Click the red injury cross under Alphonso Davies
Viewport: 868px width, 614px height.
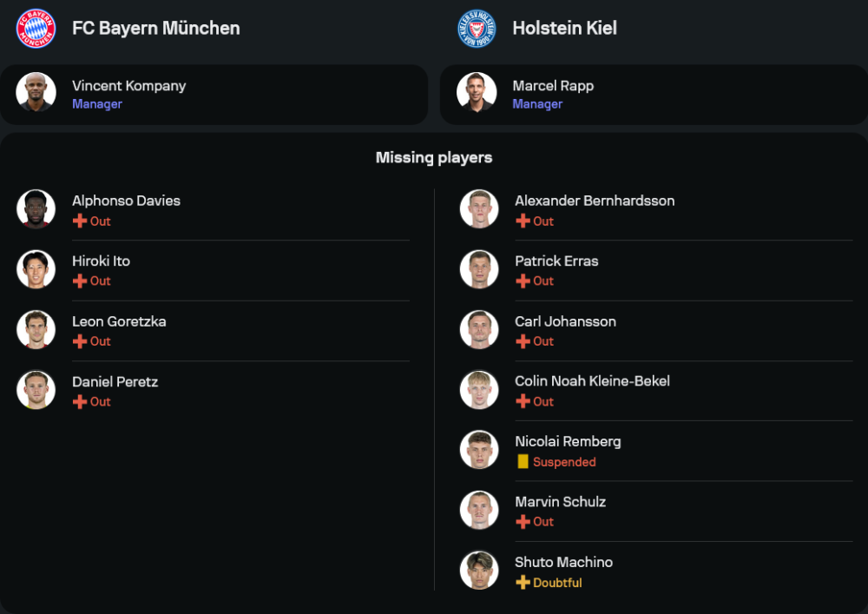[x=80, y=221]
